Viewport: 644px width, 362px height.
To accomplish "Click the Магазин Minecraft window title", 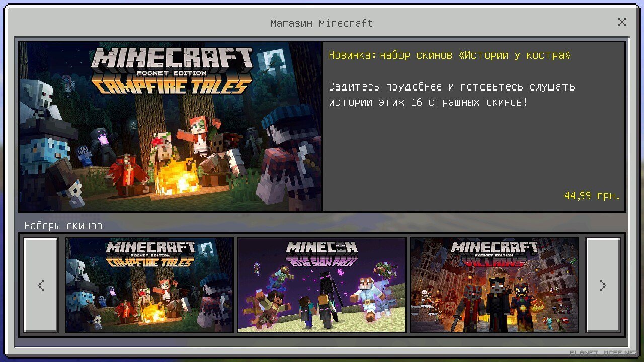I will tap(321, 24).
